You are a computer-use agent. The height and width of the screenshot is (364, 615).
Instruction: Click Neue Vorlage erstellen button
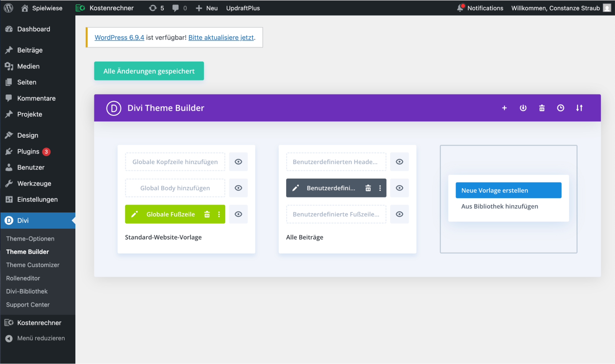tap(508, 190)
